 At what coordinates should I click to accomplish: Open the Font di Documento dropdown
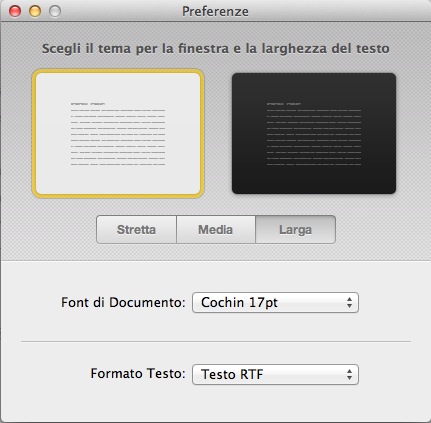pyautogui.click(x=275, y=303)
